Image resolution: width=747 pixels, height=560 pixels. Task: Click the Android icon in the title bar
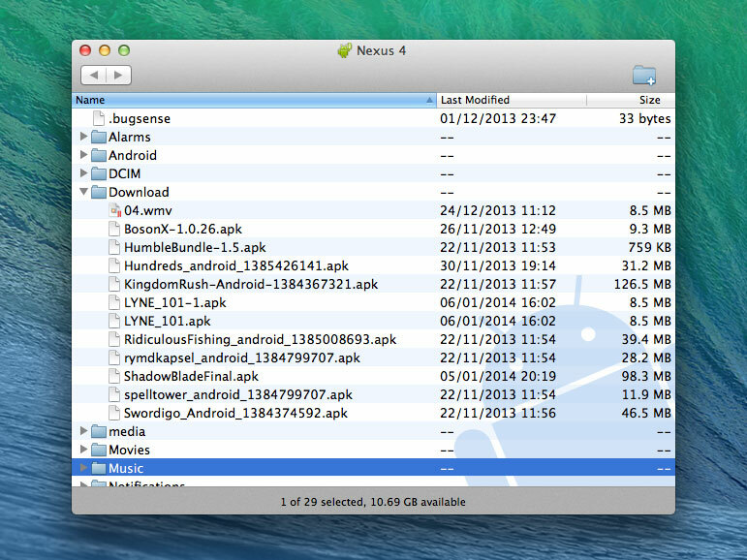click(345, 50)
